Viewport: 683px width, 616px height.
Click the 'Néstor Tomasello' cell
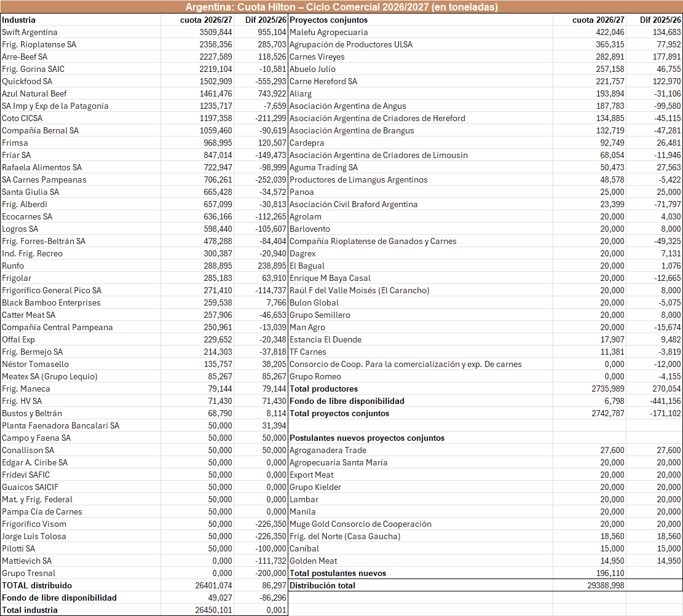pyautogui.click(x=81, y=364)
